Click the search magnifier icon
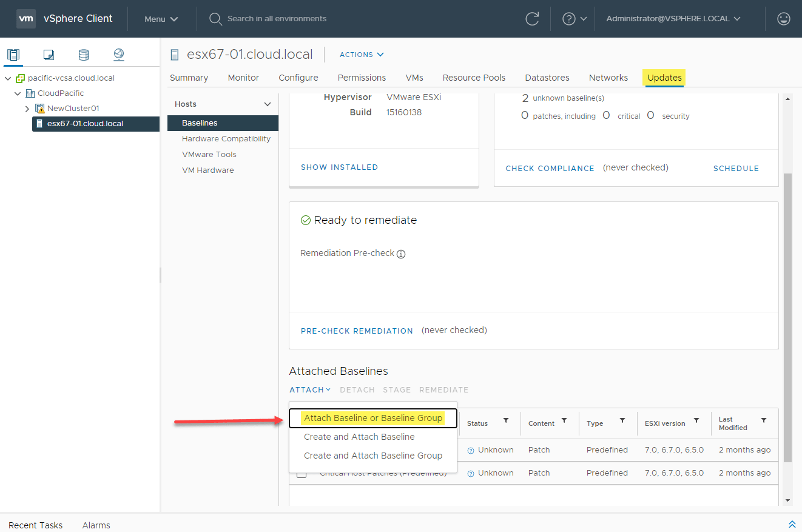Image resolution: width=802 pixels, height=532 pixels. click(215, 19)
